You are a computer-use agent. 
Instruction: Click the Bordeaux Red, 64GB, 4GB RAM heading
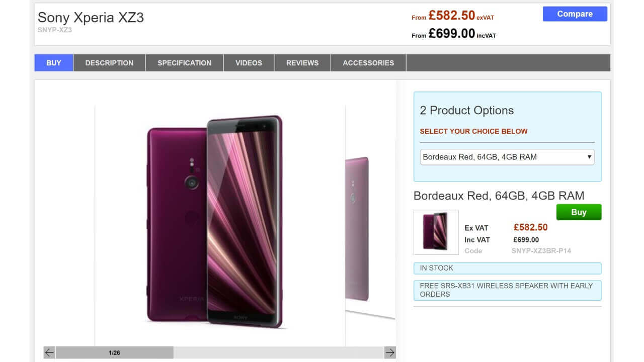pyautogui.click(x=499, y=196)
